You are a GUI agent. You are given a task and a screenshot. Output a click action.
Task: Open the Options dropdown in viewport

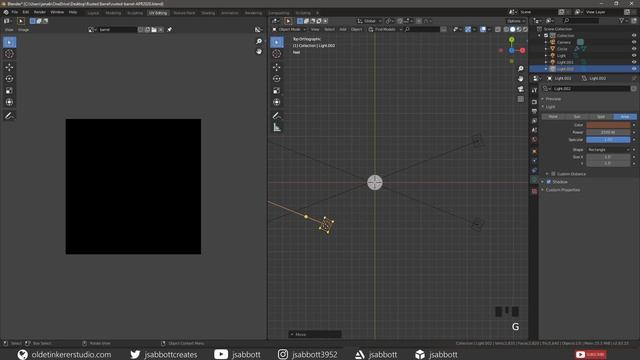515,21
